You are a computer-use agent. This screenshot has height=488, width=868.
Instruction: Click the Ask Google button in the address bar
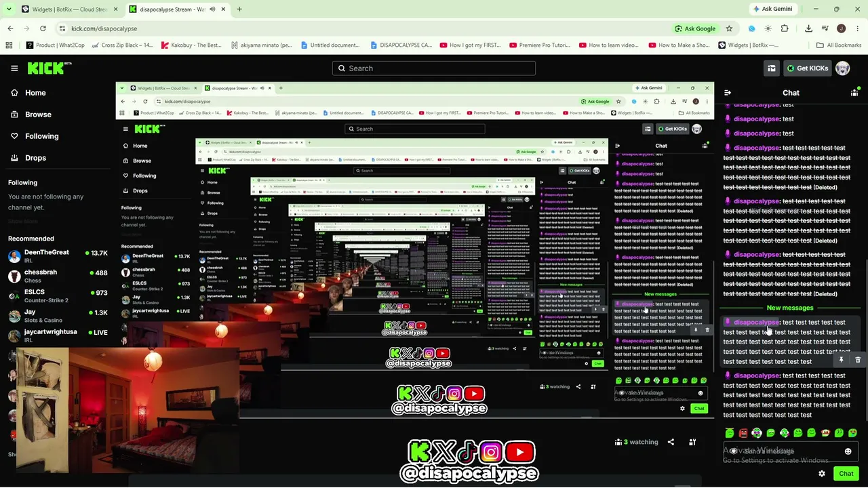[x=696, y=28]
